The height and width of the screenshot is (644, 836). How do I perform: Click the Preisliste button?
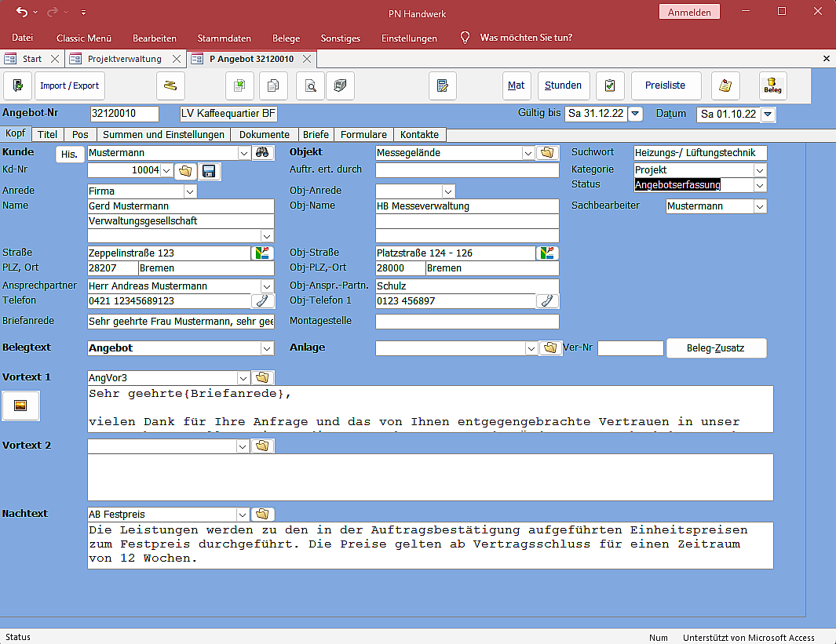coord(665,86)
